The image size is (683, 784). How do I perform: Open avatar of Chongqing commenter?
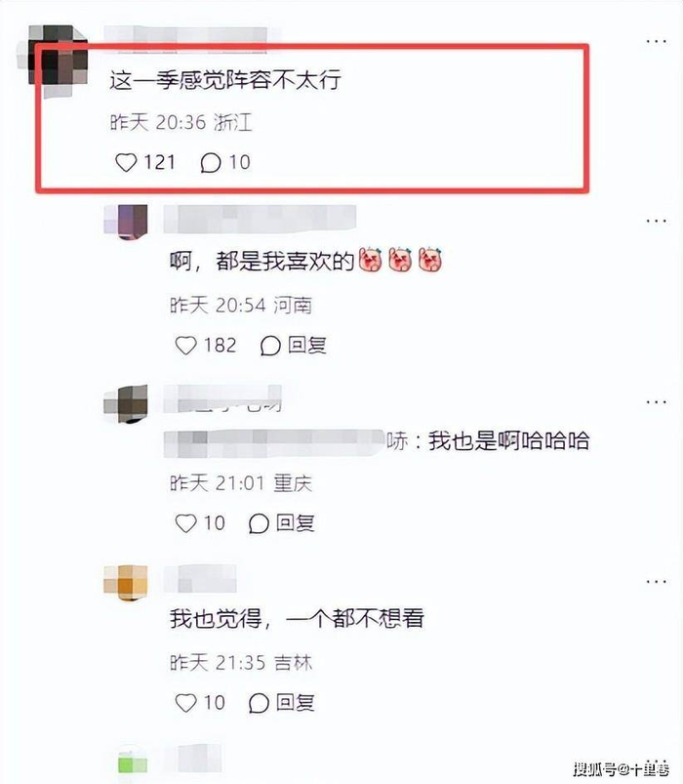(126, 404)
